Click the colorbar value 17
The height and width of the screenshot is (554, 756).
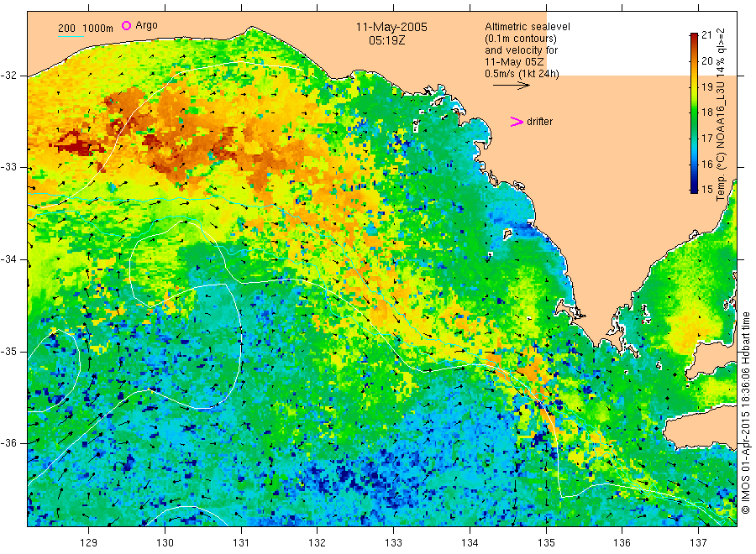[x=706, y=138]
